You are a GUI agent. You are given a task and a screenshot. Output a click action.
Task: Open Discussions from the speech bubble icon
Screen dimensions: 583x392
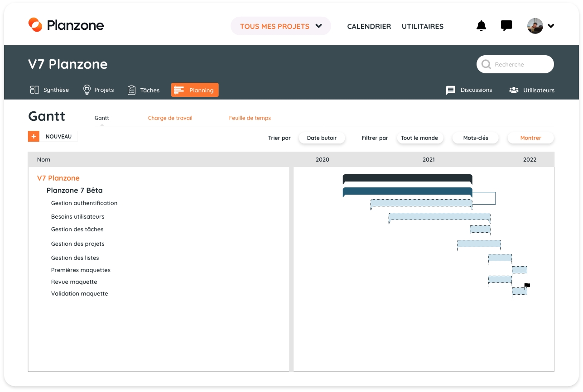pyautogui.click(x=451, y=90)
